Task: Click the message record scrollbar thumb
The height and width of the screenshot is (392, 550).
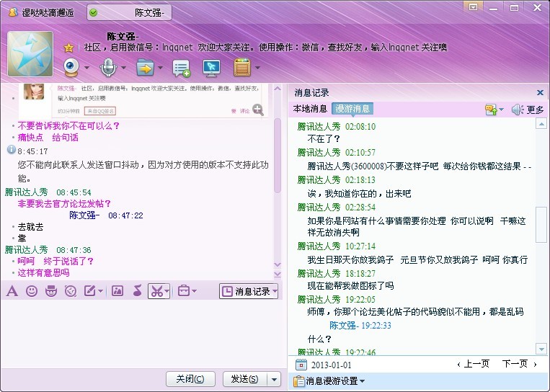Action: tap(541, 224)
